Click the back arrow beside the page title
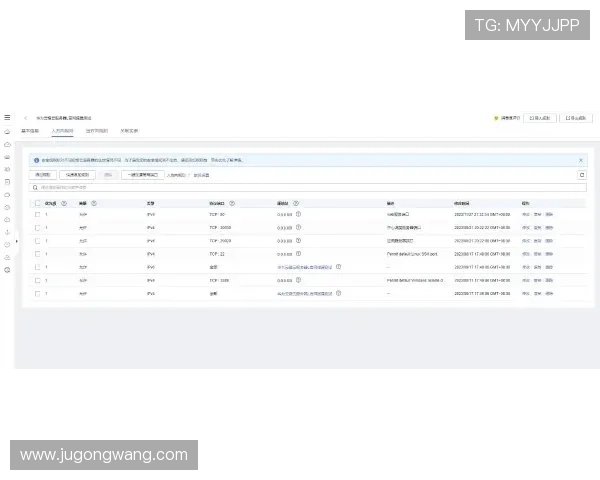The height and width of the screenshot is (480, 600). (26, 117)
